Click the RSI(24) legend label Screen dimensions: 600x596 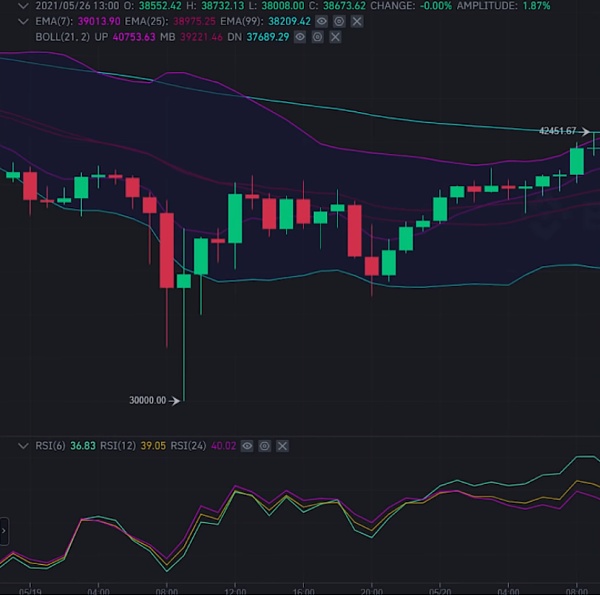coord(191,446)
